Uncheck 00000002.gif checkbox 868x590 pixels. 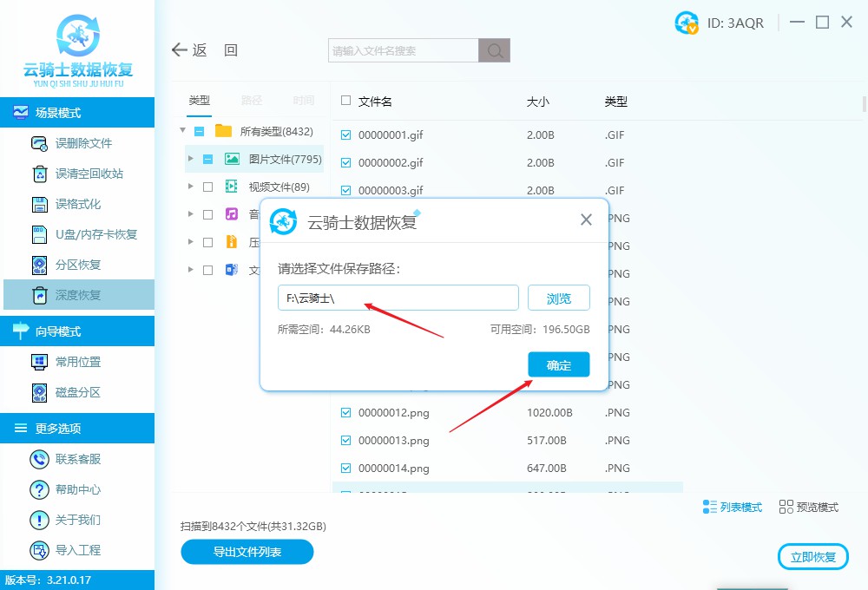tap(346, 163)
